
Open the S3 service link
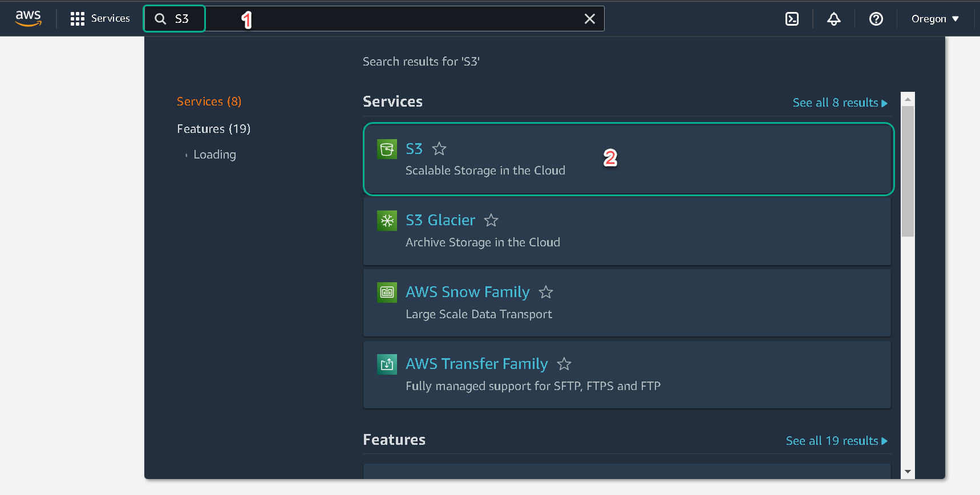pos(414,149)
